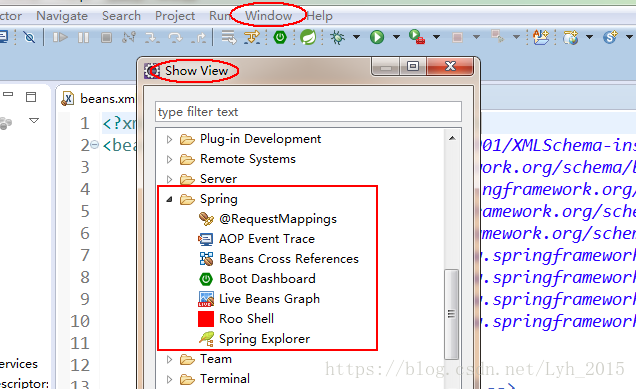636x389 pixels.
Task: Open dropdown next to globe wizard icon
Action: [x=589, y=37]
